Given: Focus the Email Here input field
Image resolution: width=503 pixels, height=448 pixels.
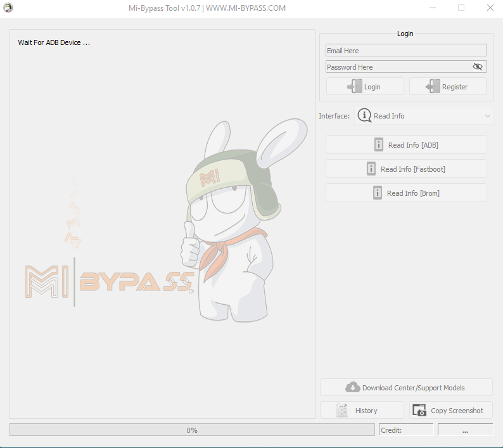Looking at the screenshot, I should (406, 51).
